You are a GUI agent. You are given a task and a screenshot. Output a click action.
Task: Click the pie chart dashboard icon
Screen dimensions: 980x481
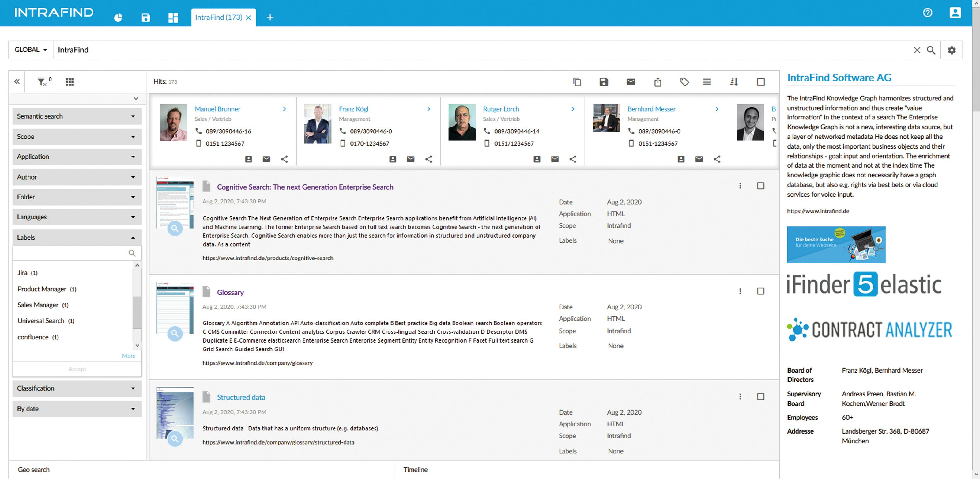tap(118, 17)
